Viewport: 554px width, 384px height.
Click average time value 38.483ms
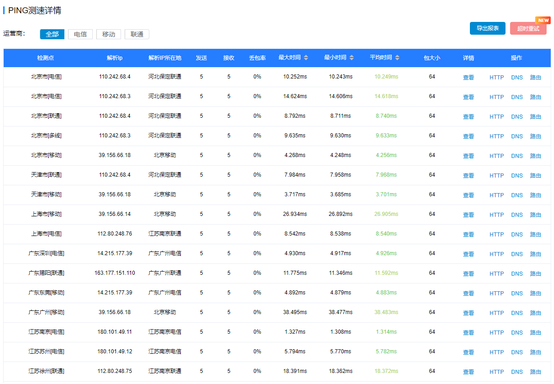tap(386, 312)
